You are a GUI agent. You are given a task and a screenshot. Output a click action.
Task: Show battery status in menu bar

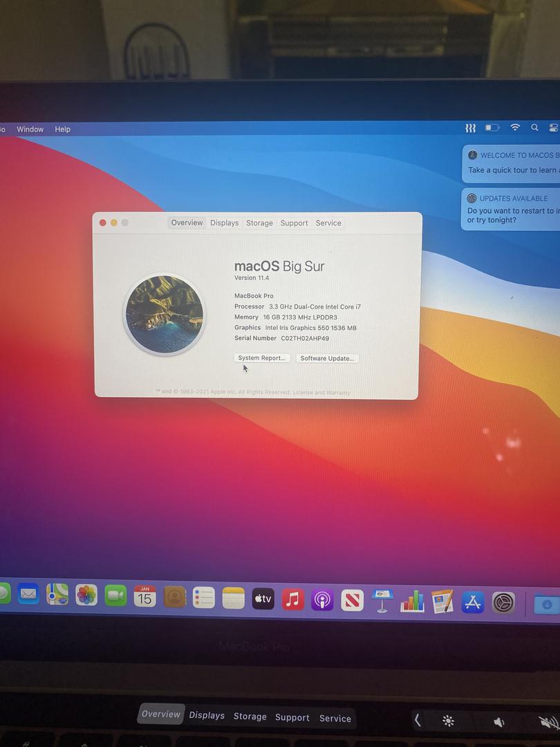492,128
